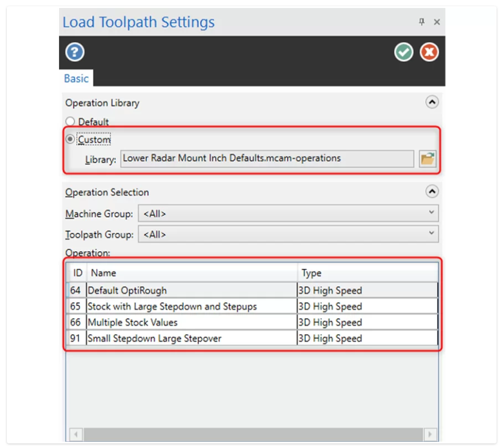Collapse the Operation Library section
The width and height of the screenshot is (504, 448).
(432, 102)
